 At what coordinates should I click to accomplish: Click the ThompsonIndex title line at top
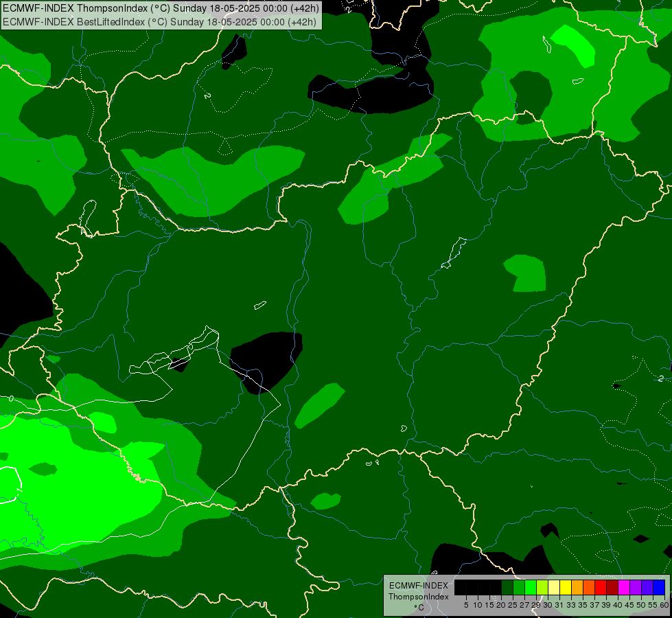[x=161, y=8]
